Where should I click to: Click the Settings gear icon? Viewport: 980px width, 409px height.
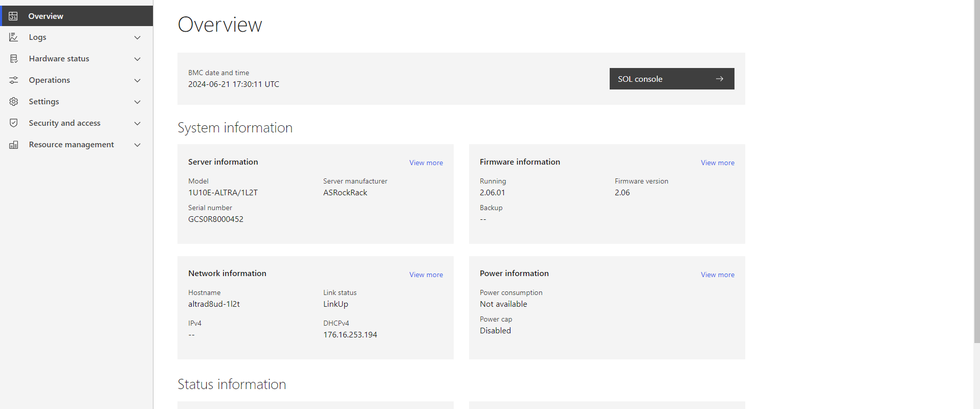point(14,102)
